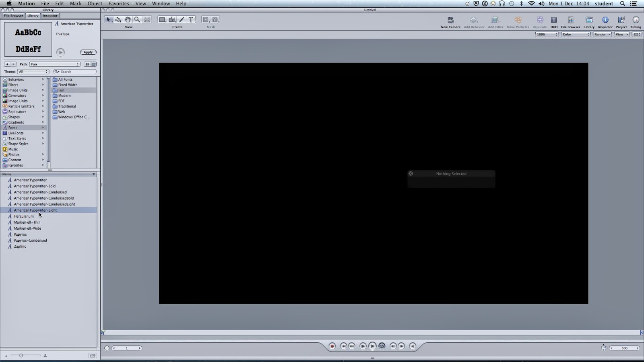The width and height of the screenshot is (644, 362).
Task: Open the Mark menu
Action: pyautogui.click(x=76, y=4)
